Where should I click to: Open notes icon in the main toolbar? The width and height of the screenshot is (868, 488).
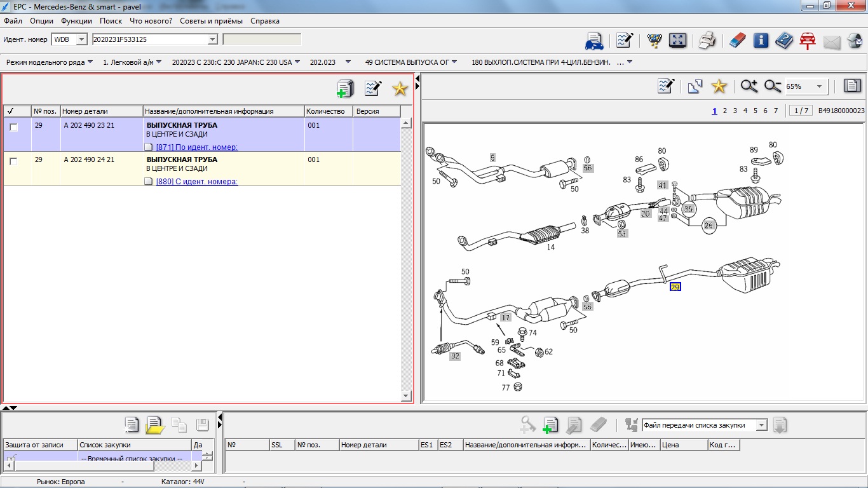(x=625, y=41)
